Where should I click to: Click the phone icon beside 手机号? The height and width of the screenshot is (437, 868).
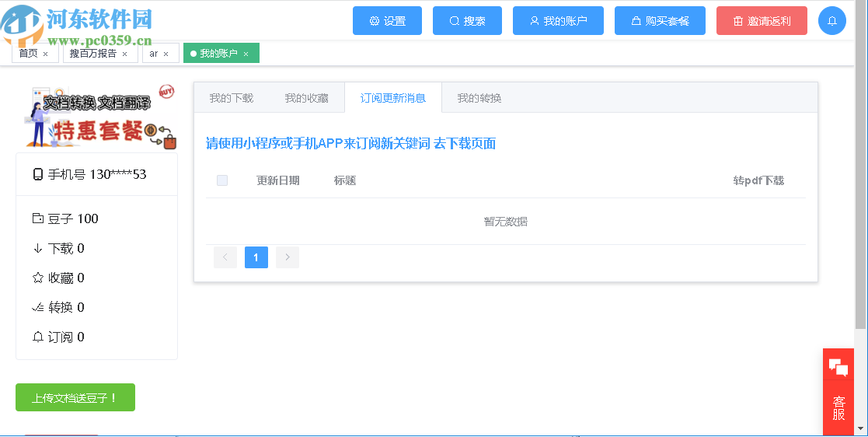37,174
